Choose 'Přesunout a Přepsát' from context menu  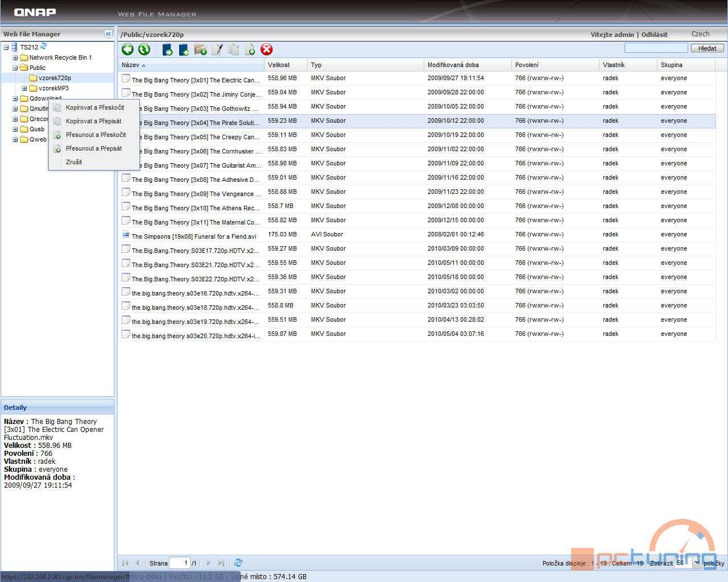(x=94, y=148)
